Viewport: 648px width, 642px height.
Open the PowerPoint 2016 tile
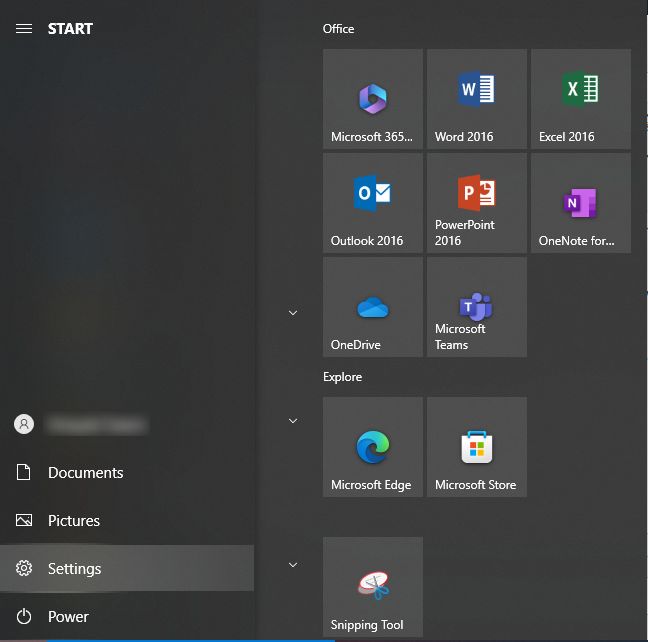pos(476,203)
